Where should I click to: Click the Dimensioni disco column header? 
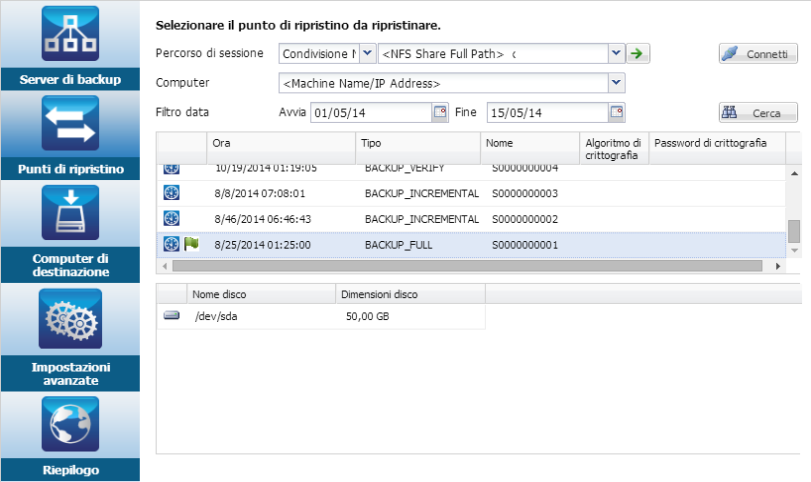411,294
